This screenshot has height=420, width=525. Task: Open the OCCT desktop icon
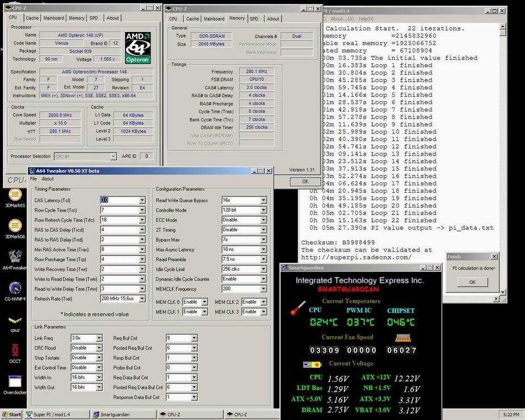pos(15,354)
